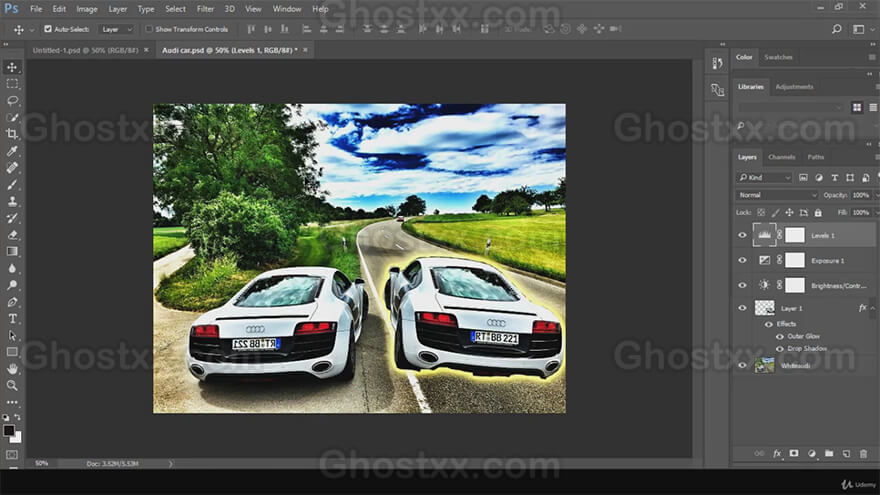Enable Show Transform Controls checkbox
This screenshot has height=495, width=880.
tap(149, 29)
